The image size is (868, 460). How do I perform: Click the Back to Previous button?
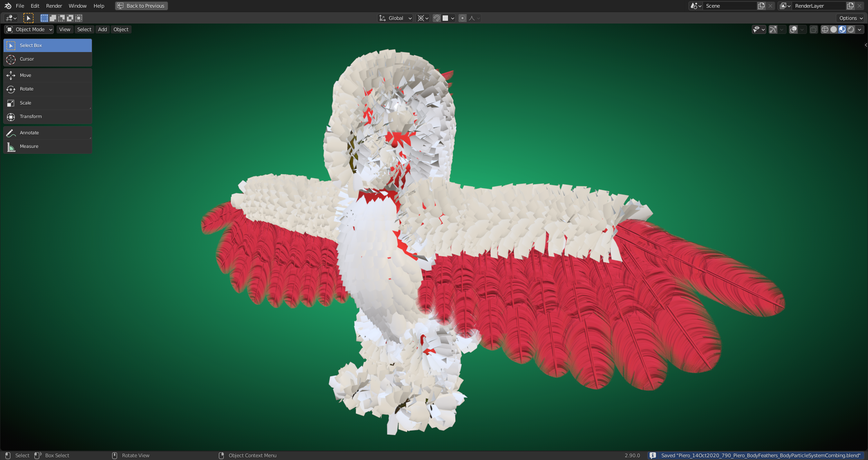pos(141,6)
